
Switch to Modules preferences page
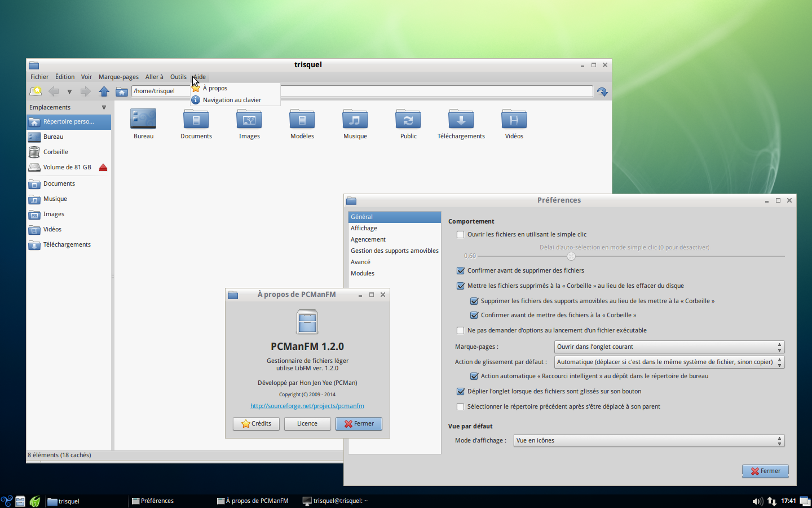(394, 273)
